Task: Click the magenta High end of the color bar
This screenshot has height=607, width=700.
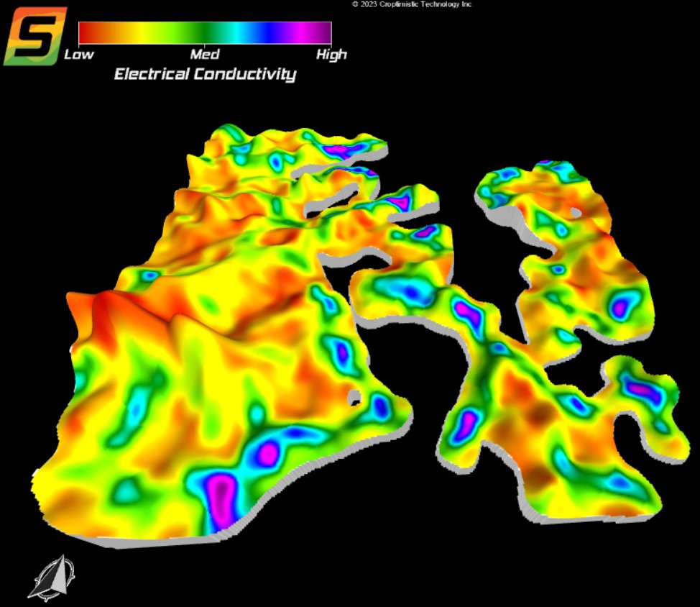Action: (x=322, y=32)
